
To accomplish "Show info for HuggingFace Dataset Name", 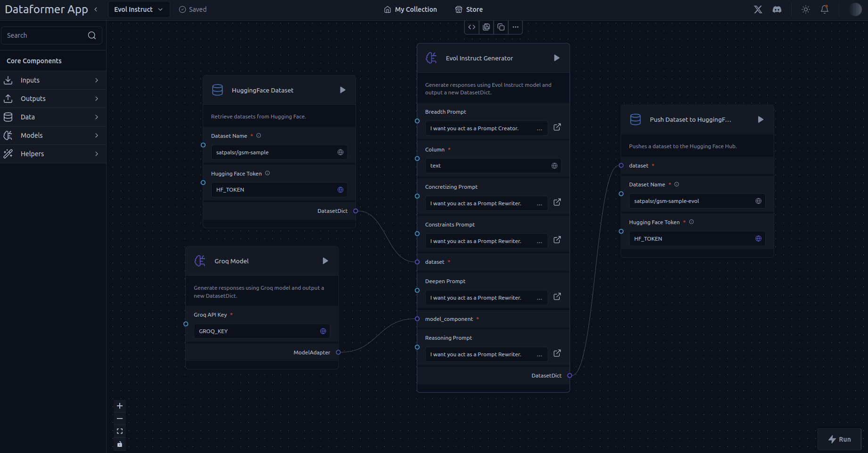I will pyautogui.click(x=258, y=135).
